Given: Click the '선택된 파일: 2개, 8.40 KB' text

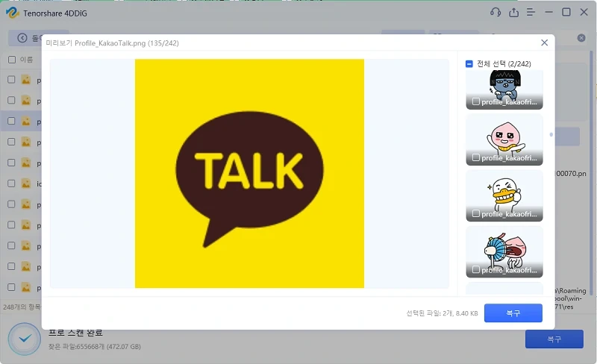Looking at the screenshot, I should pos(442,313).
